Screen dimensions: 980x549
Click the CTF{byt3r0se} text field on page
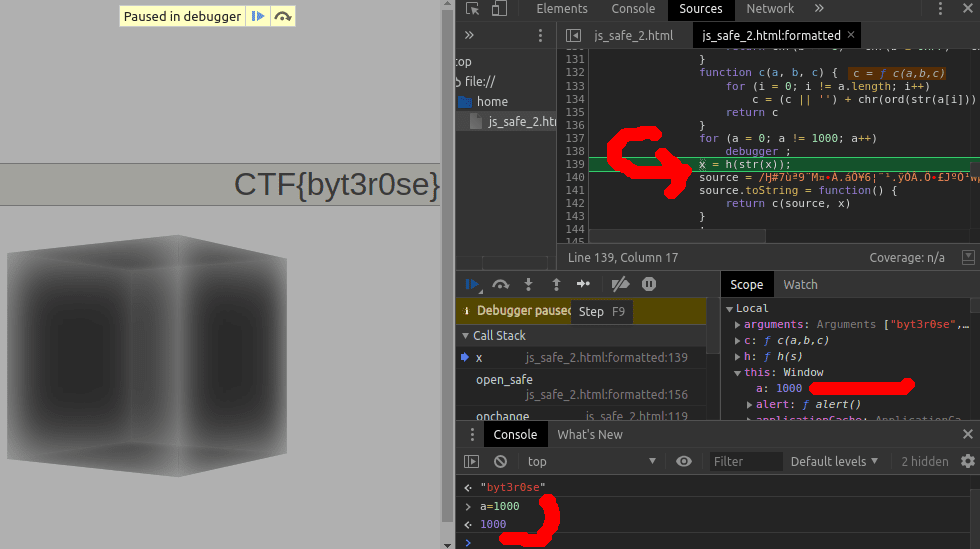[220, 184]
